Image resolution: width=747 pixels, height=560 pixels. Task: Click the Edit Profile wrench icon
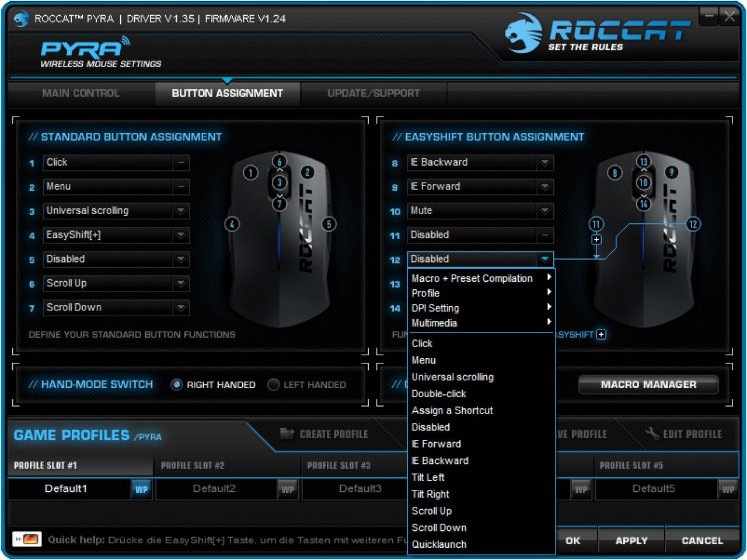click(x=652, y=433)
